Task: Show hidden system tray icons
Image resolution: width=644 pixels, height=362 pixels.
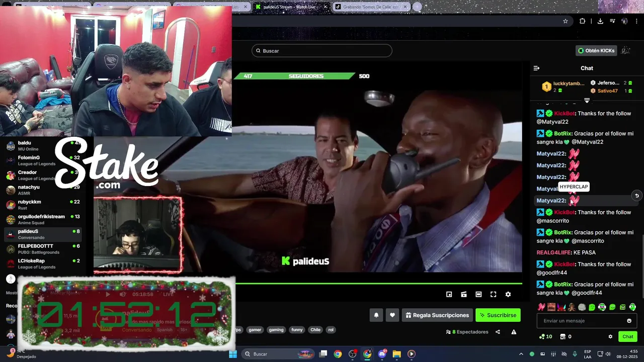Action: click(x=521, y=354)
